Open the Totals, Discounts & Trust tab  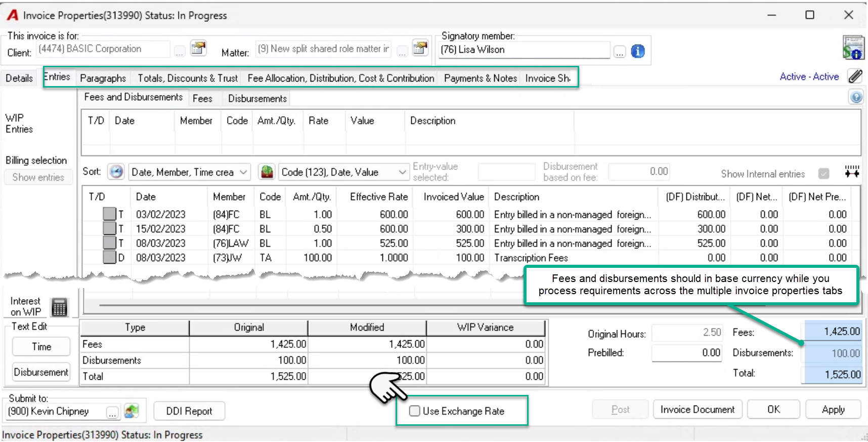[188, 78]
